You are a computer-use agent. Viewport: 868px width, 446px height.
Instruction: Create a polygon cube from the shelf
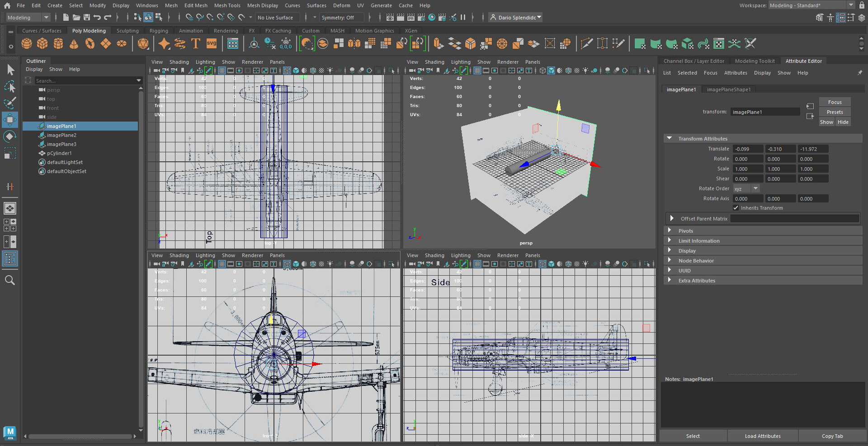coord(42,43)
